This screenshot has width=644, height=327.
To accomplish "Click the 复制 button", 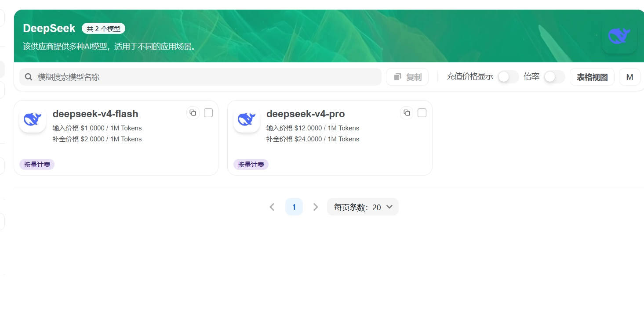I will (407, 77).
